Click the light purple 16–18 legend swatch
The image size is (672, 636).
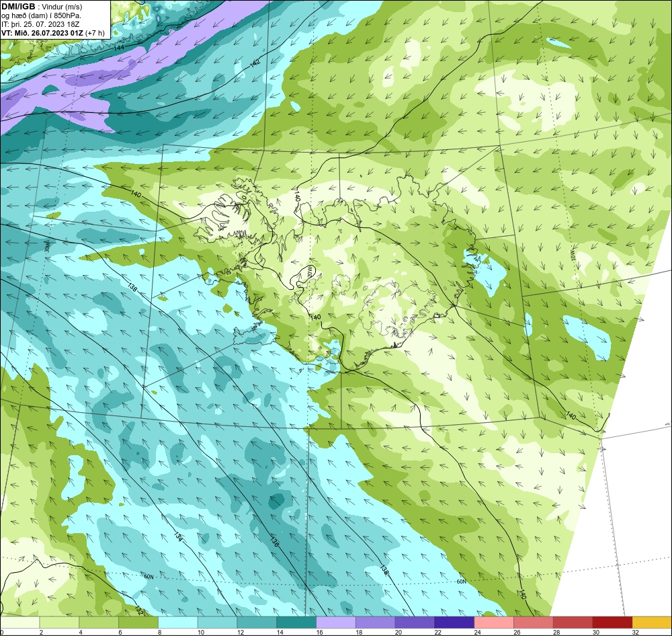pos(336,623)
